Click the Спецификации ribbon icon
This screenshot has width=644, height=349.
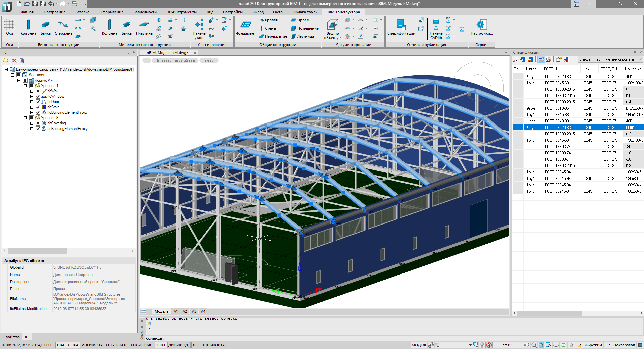401,27
